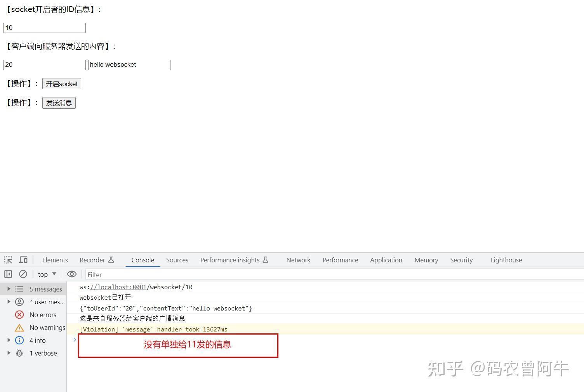Clear the console output
Image resolution: width=584 pixels, height=392 pixels.
23,274
